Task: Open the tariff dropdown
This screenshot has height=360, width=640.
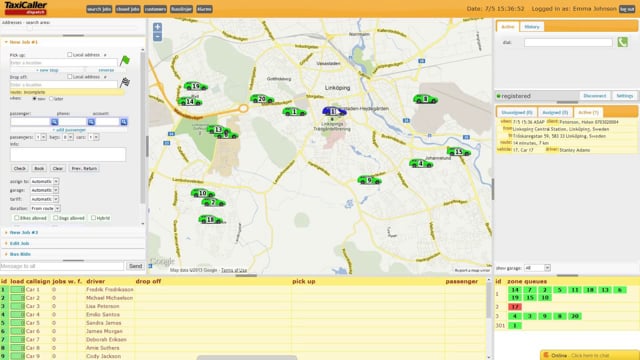Action: point(44,199)
